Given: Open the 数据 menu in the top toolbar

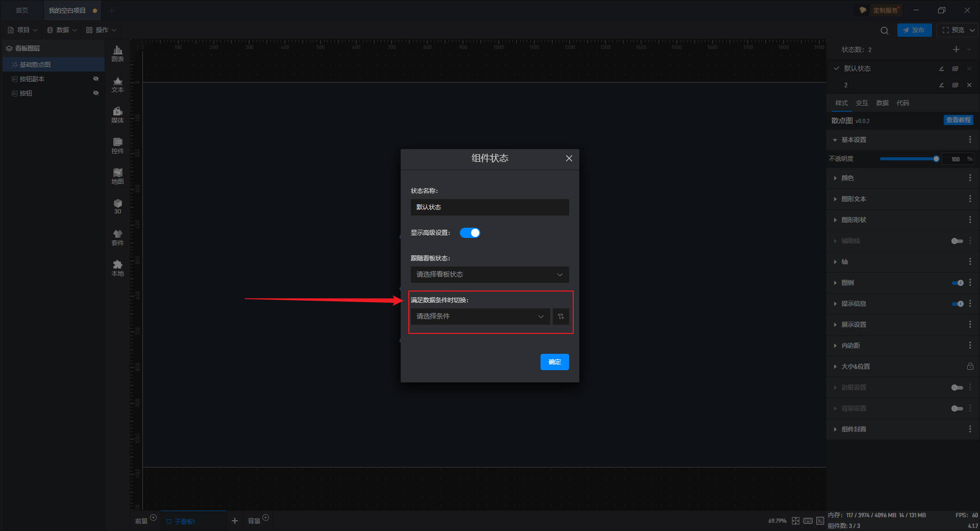Looking at the screenshot, I should [x=62, y=30].
